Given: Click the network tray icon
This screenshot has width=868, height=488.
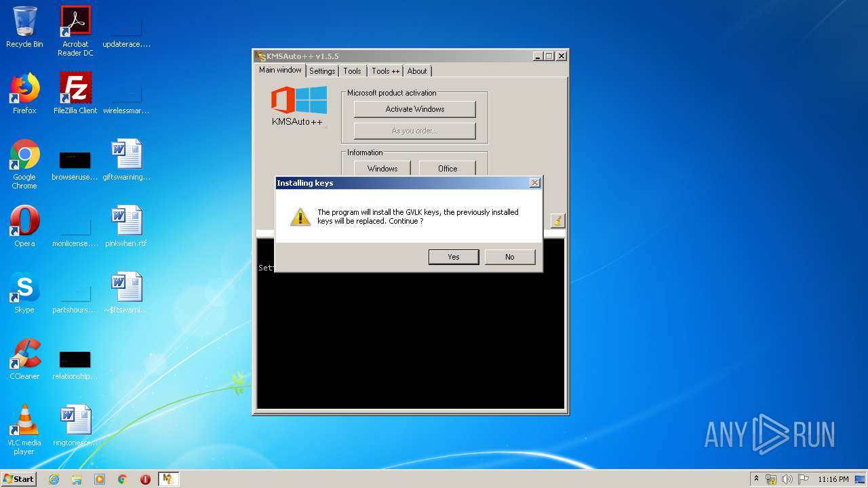Looking at the screenshot, I should (x=771, y=479).
